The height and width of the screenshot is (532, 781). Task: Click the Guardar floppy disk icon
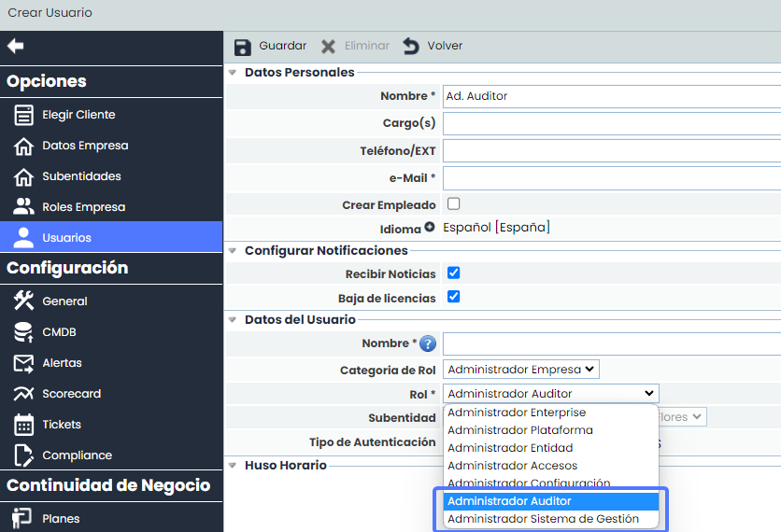243,47
